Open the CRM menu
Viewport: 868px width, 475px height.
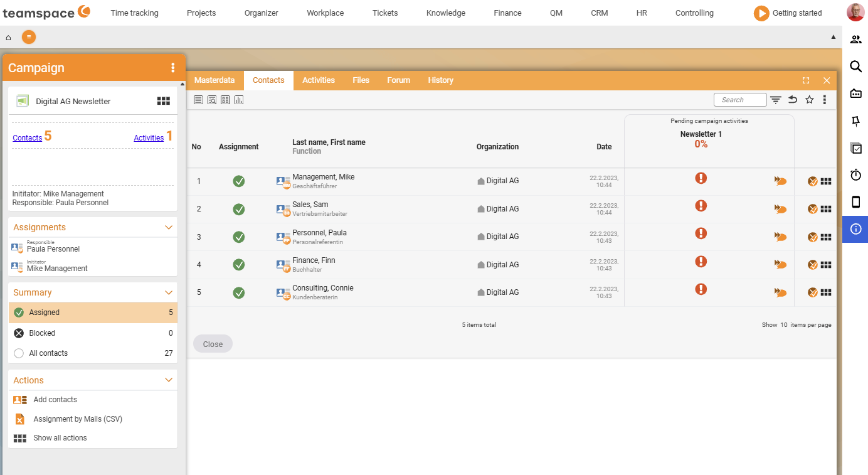coord(600,13)
